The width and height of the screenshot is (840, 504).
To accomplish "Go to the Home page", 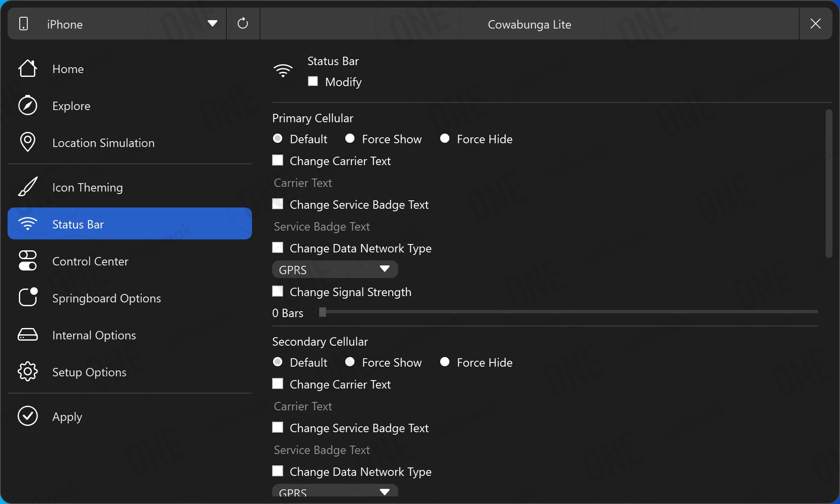I will (x=130, y=68).
